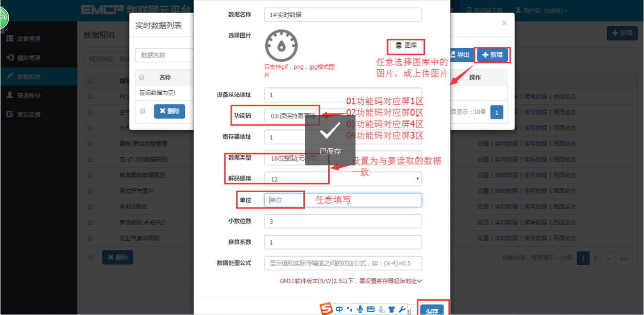This screenshot has height=315, width=644.
Task: Check the 案例规则-永宏PLC row checkbox
Action: [x=90, y=222]
